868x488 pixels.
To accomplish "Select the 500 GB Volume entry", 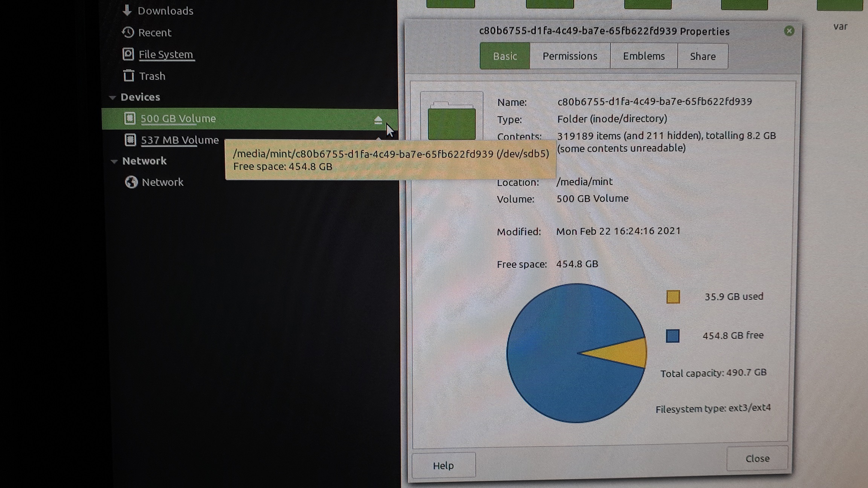I will tap(178, 119).
